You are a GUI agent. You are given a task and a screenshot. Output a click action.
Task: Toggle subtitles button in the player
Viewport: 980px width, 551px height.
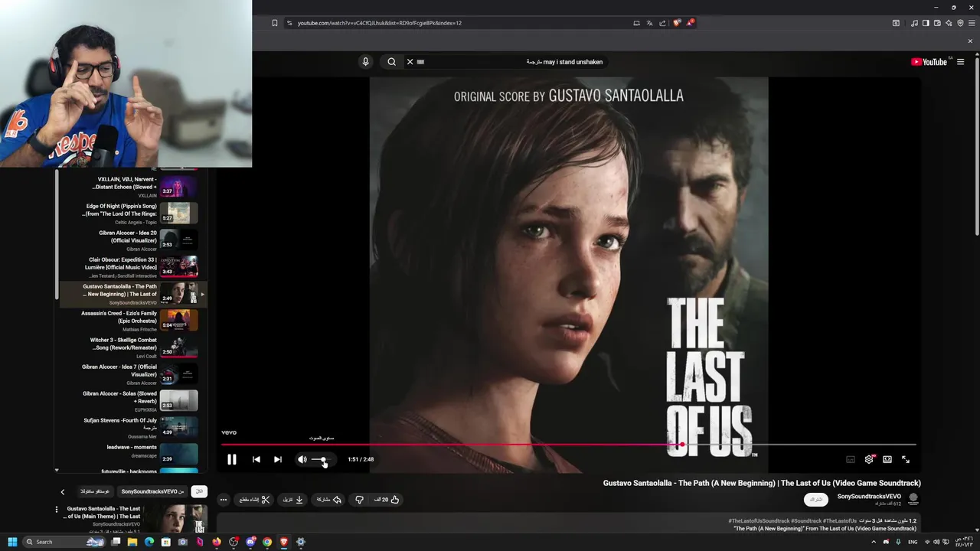(851, 459)
